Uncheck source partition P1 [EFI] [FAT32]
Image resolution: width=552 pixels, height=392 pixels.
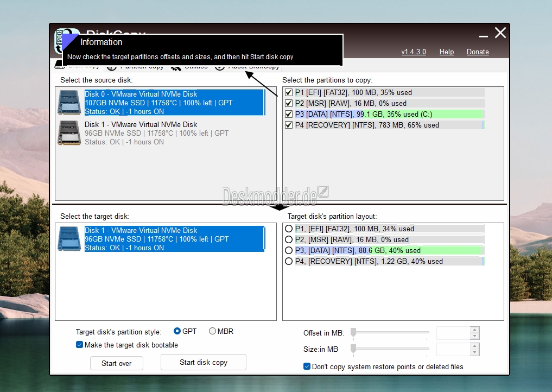tap(289, 92)
